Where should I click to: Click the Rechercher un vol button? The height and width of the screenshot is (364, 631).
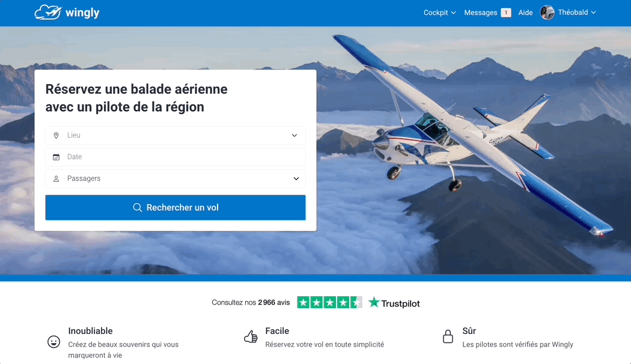(x=175, y=208)
